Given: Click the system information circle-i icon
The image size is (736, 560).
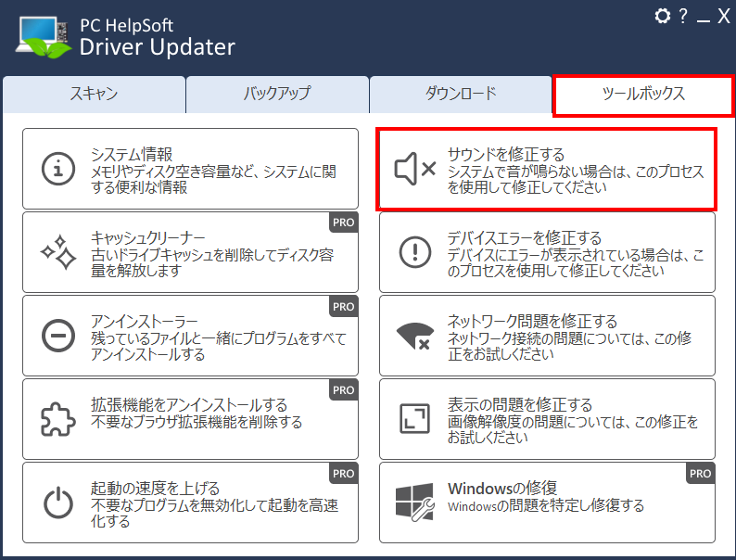Looking at the screenshot, I should pos(58,169).
